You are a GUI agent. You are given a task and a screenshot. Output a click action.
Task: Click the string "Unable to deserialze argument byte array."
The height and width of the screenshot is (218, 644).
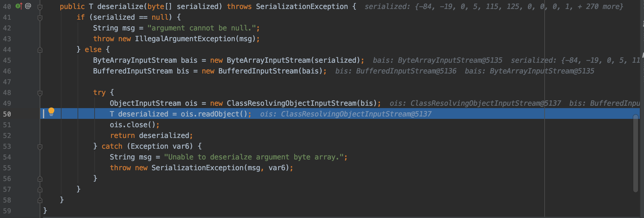click(x=254, y=157)
